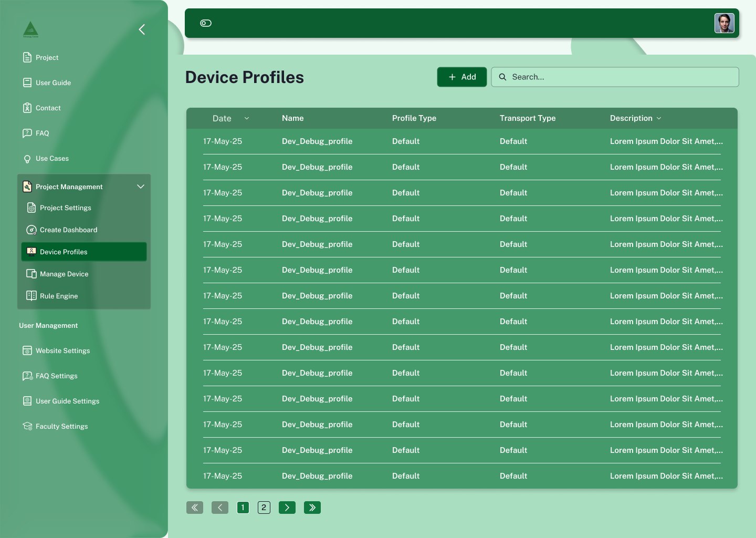Click the Faculty Settings graduation cap icon

coord(27,426)
